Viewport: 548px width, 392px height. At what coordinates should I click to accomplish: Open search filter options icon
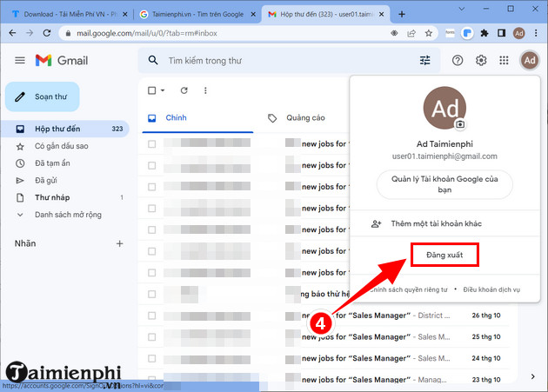[x=424, y=61]
